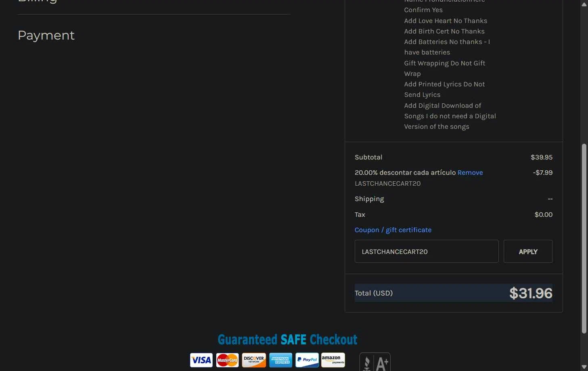Click the Discover Network card icon

tap(254, 360)
